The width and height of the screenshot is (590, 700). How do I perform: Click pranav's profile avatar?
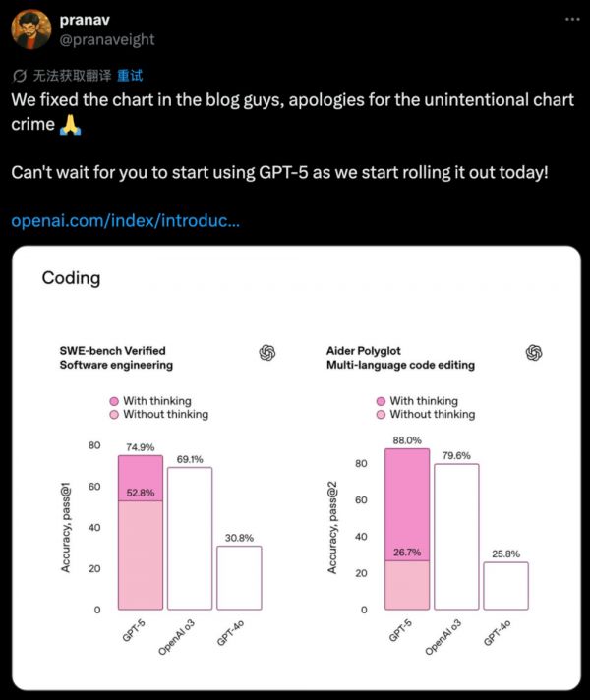(30, 29)
